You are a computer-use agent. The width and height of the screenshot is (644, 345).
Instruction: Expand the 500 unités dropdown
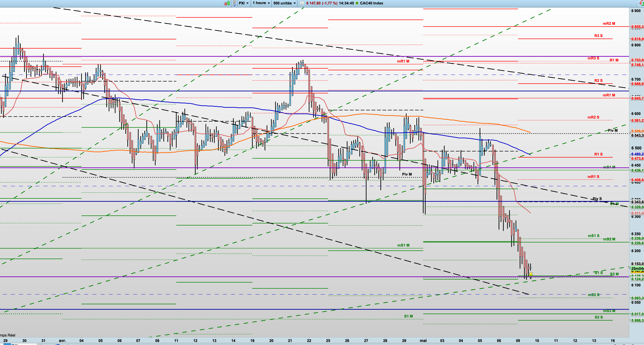(x=284, y=3)
